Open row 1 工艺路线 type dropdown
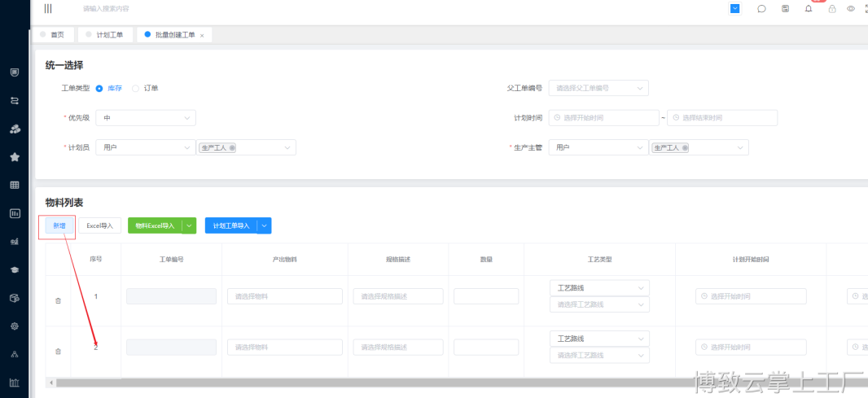The height and width of the screenshot is (398, 868). tap(599, 288)
